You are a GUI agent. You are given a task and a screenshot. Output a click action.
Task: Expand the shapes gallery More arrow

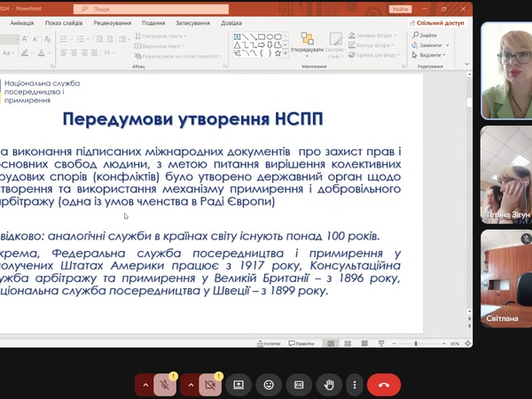coord(286,53)
